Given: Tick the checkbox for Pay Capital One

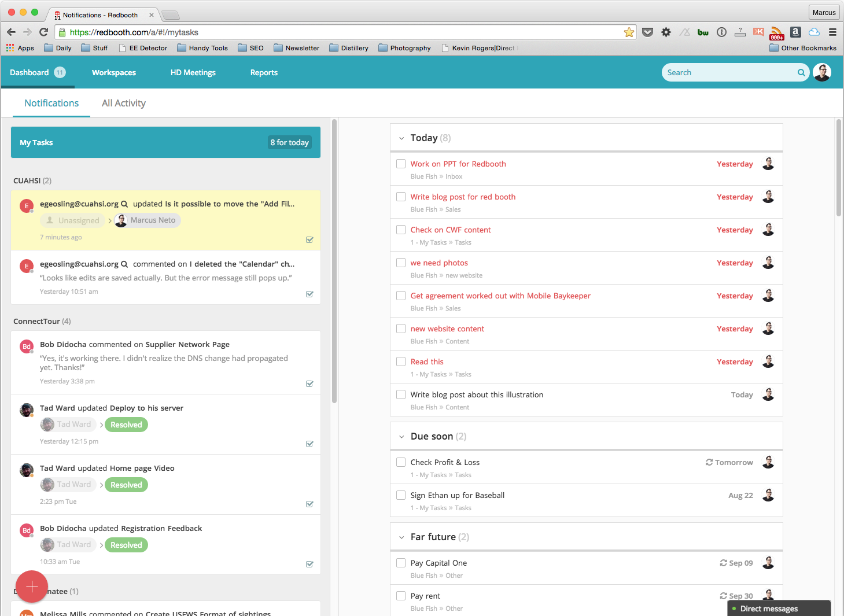Looking at the screenshot, I should (401, 562).
